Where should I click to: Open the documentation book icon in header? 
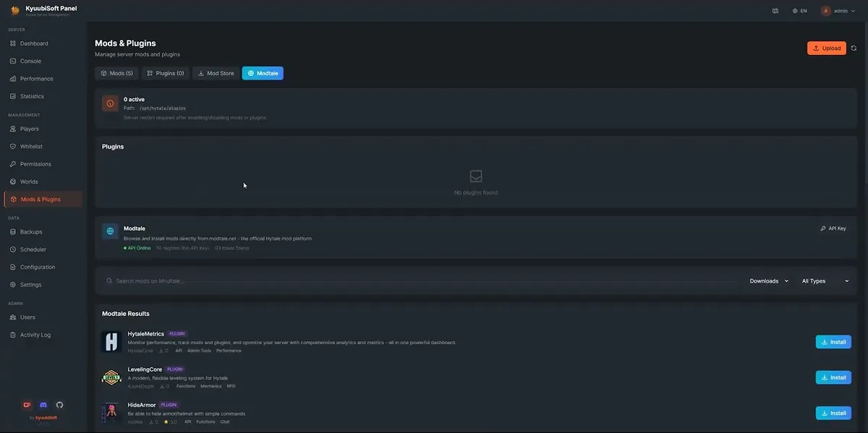tap(775, 11)
